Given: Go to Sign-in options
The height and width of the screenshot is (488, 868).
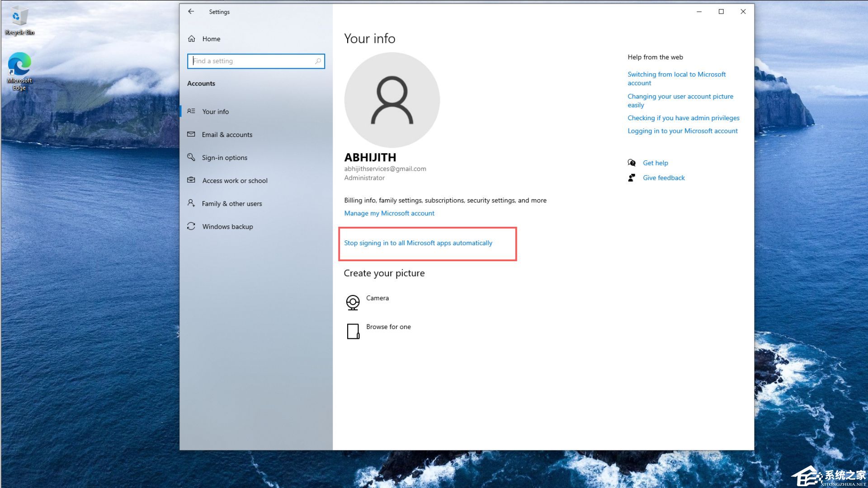Looking at the screenshot, I should point(224,158).
